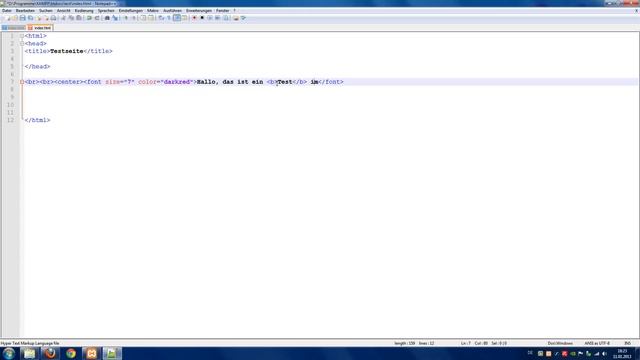Click the INS insert mode status field
This screenshot has width=640, height=360.
[627, 343]
